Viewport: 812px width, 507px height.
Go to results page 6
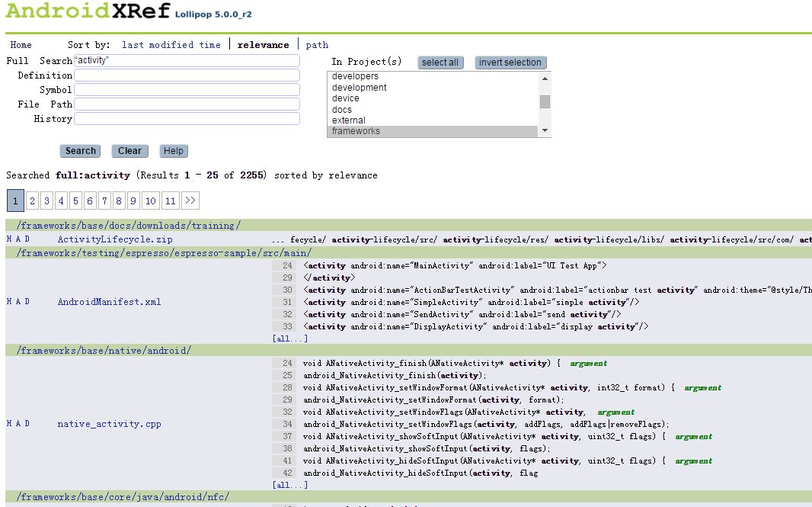pyautogui.click(x=90, y=201)
